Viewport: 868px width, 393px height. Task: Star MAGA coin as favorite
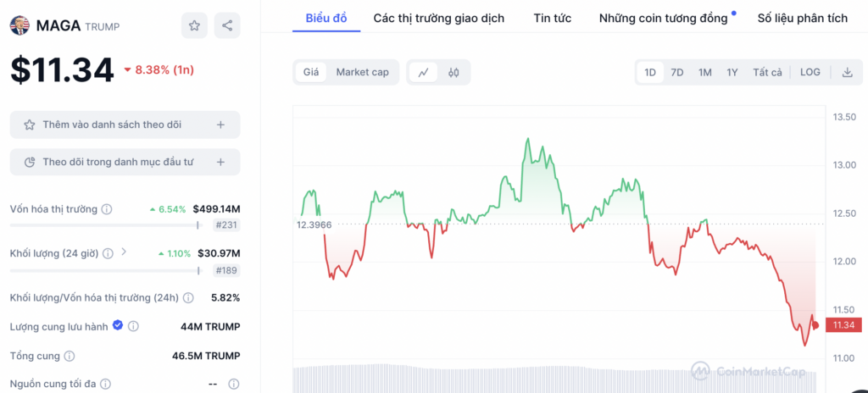(194, 25)
